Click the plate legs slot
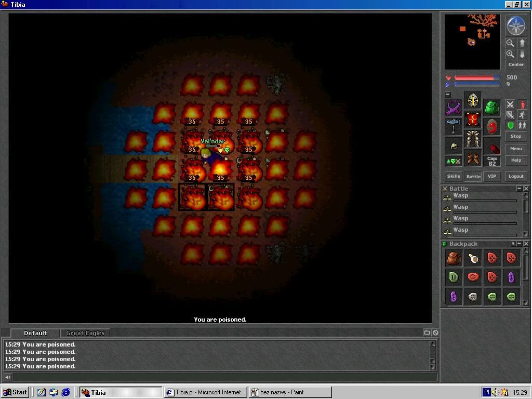The image size is (532, 399). click(473, 139)
